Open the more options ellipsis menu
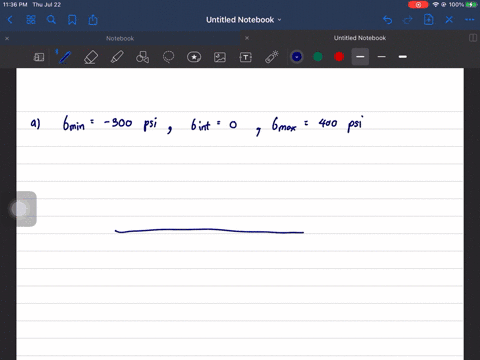 point(470,20)
